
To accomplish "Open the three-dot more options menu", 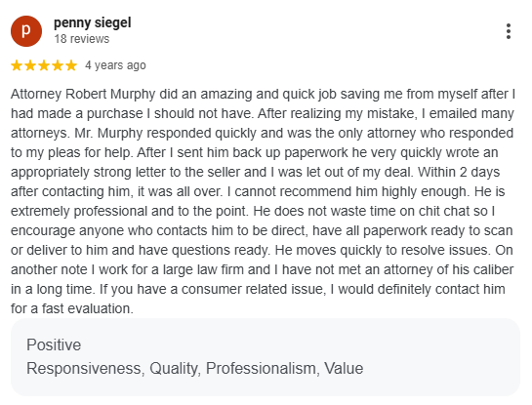I will pos(508,31).
